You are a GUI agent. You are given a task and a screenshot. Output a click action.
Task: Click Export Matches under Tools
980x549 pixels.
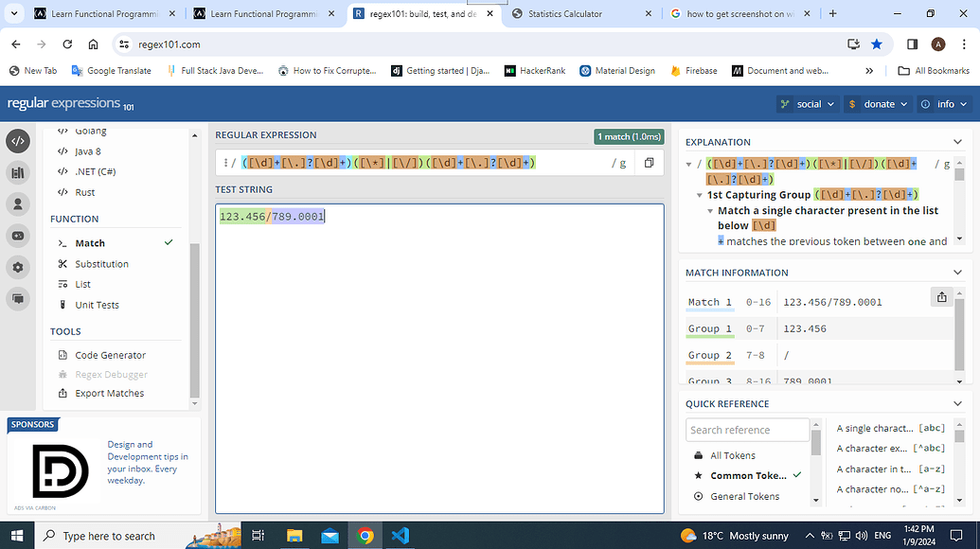(108, 392)
